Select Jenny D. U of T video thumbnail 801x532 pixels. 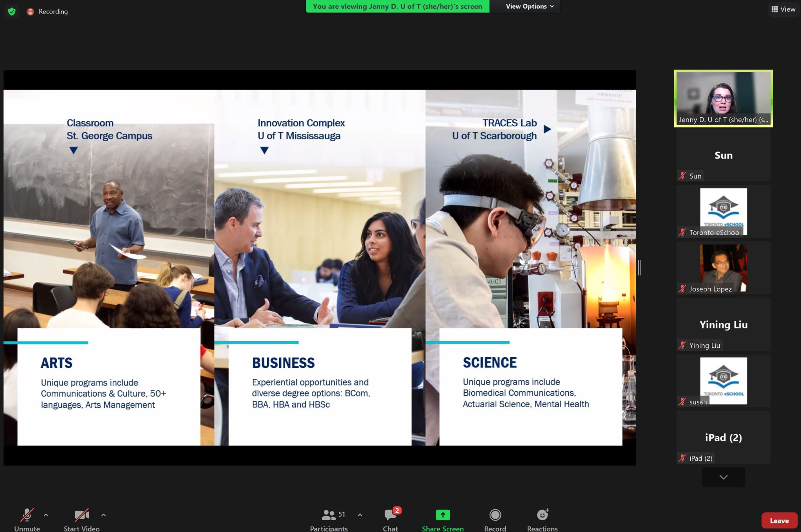[724, 99]
